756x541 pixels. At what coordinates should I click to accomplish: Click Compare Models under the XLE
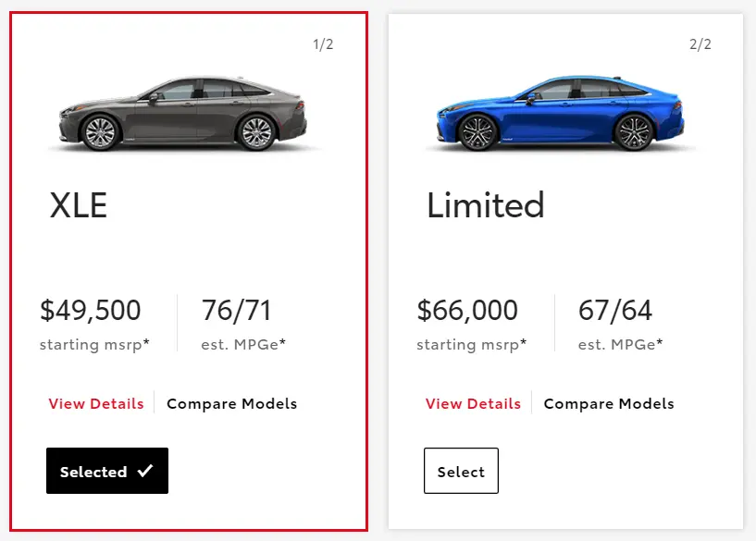232,404
